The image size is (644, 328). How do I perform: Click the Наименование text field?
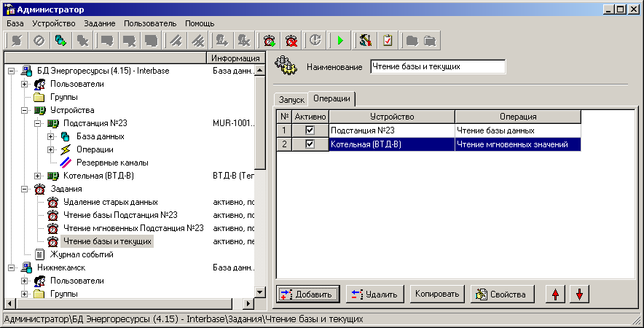(438, 66)
